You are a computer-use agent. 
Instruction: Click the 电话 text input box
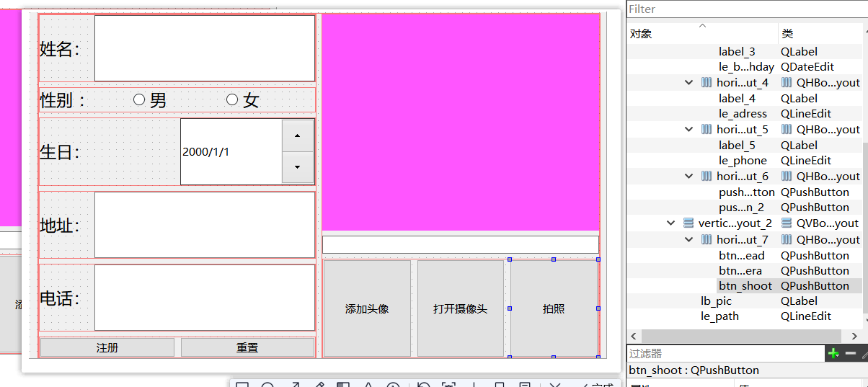click(x=205, y=298)
